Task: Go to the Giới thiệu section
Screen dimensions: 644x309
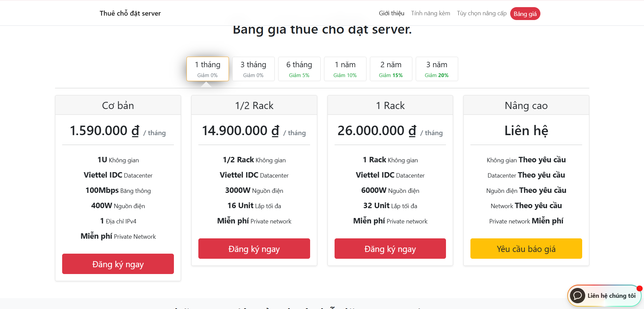Action: pos(391,13)
